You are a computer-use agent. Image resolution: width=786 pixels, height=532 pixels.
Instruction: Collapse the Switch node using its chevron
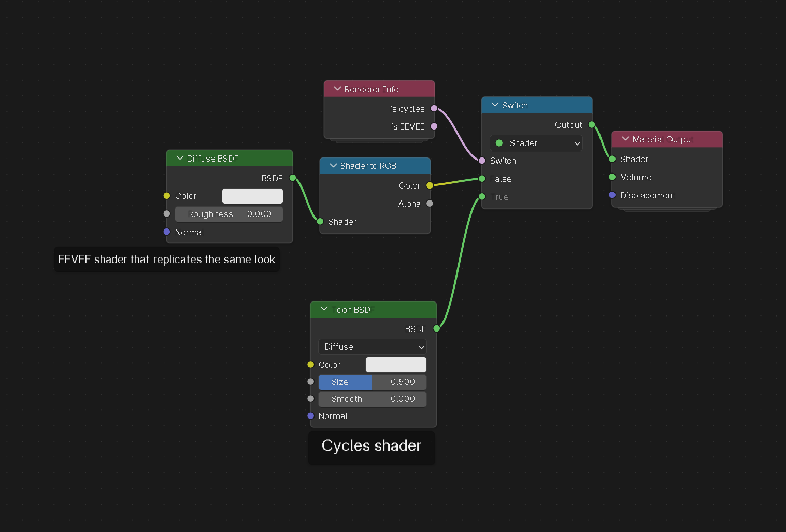(x=495, y=105)
